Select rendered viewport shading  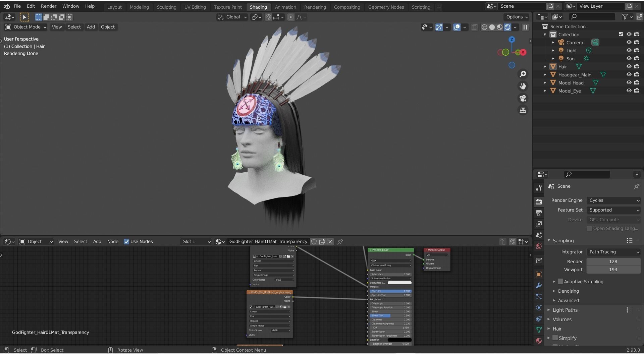coord(507,27)
